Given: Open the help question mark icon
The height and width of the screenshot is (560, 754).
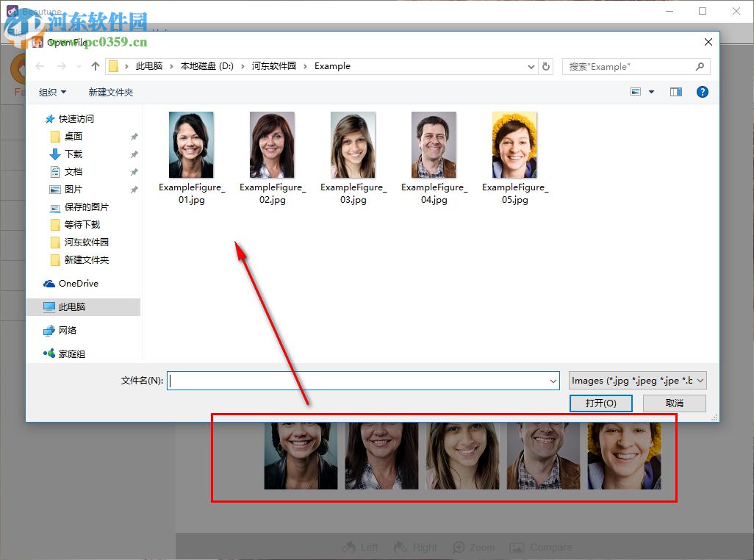Looking at the screenshot, I should 702,92.
